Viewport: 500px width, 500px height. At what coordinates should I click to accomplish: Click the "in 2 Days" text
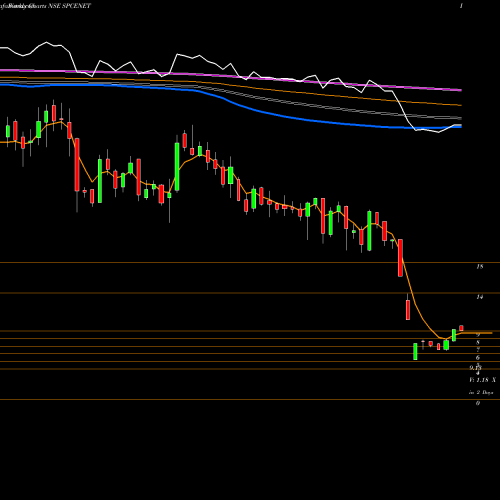[481, 393]
